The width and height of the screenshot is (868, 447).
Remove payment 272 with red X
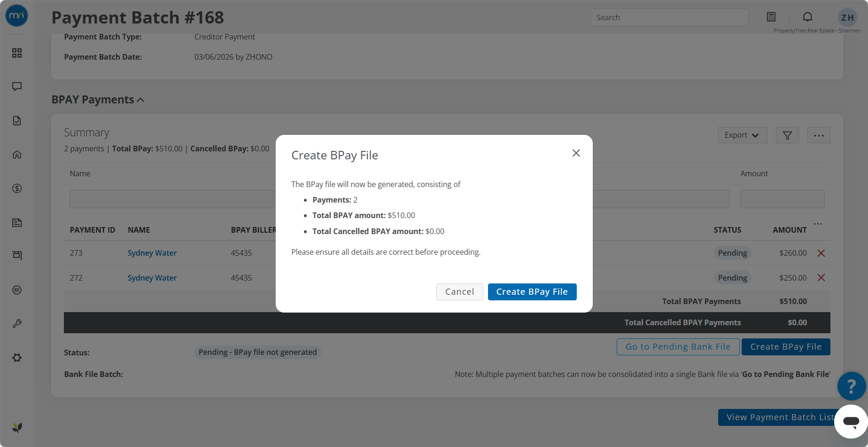coord(821,278)
